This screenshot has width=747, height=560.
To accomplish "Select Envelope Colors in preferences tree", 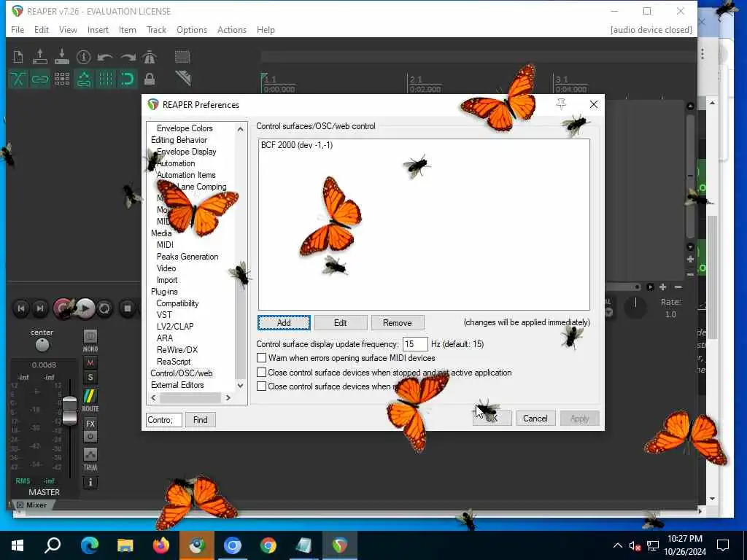I will (185, 128).
